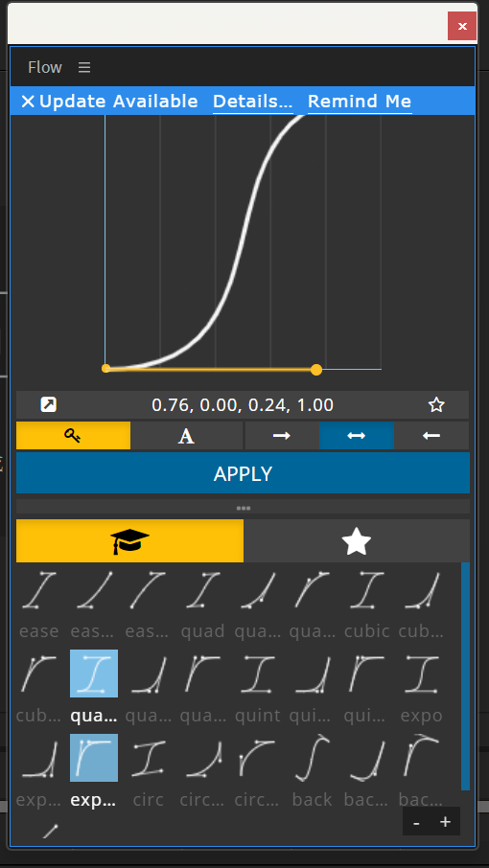The image size is (489, 868).
Task: Click the bezier values 0.76, 0.00, 0.24, 1.00
Action: (x=243, y=404)
